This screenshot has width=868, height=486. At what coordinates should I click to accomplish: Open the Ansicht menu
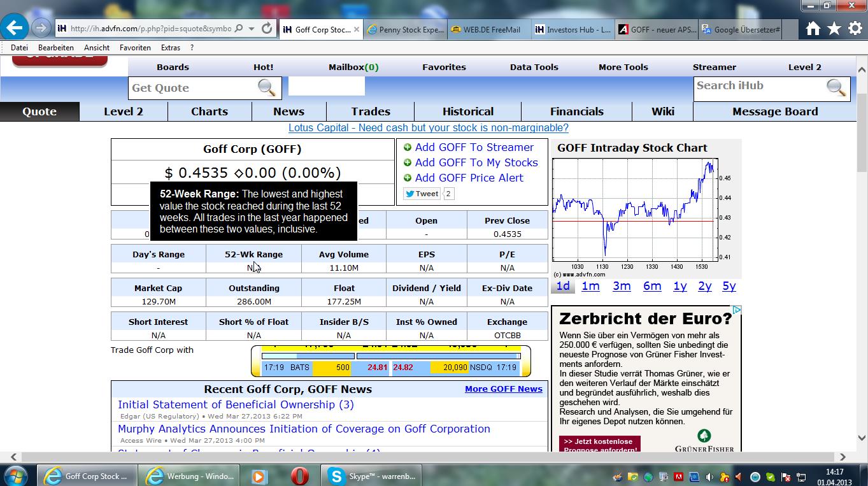[97, 48]
